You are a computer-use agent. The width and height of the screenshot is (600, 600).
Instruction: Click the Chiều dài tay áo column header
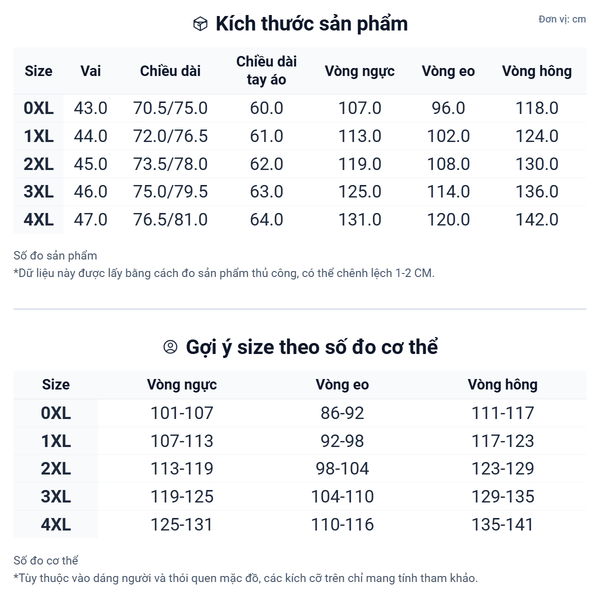click(266, 71)
